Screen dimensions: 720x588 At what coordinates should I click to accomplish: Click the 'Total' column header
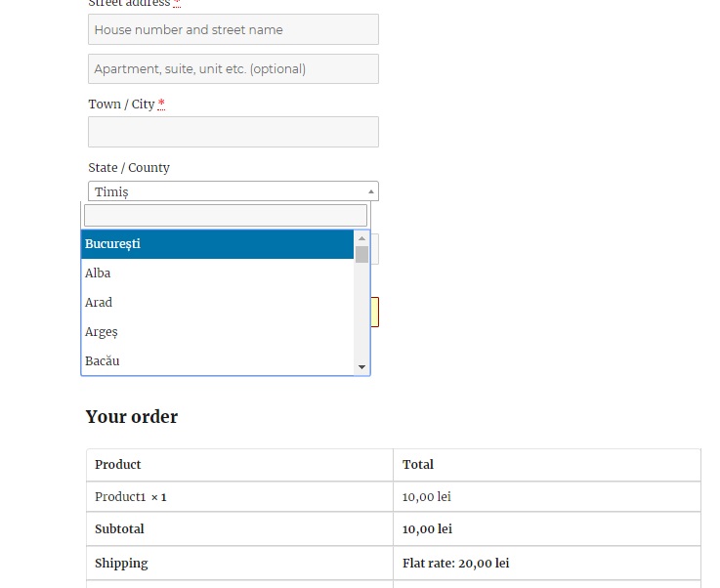418,465
